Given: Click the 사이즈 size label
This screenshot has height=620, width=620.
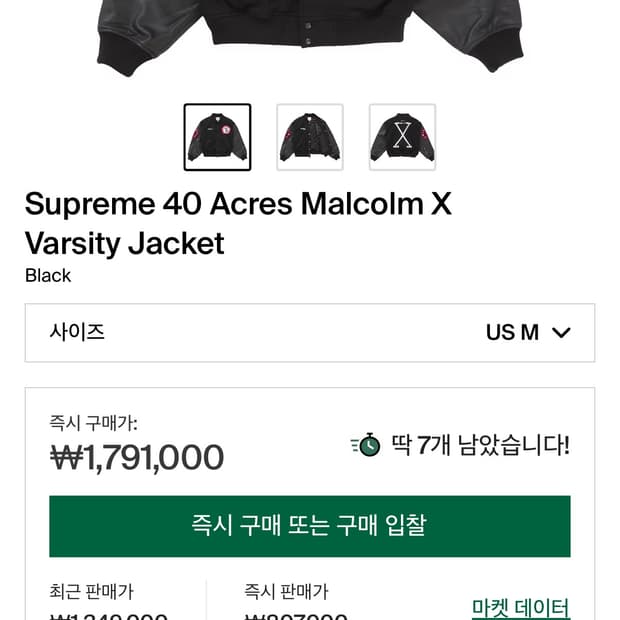Looking at the screenshot, I should (x=77, y=333).
